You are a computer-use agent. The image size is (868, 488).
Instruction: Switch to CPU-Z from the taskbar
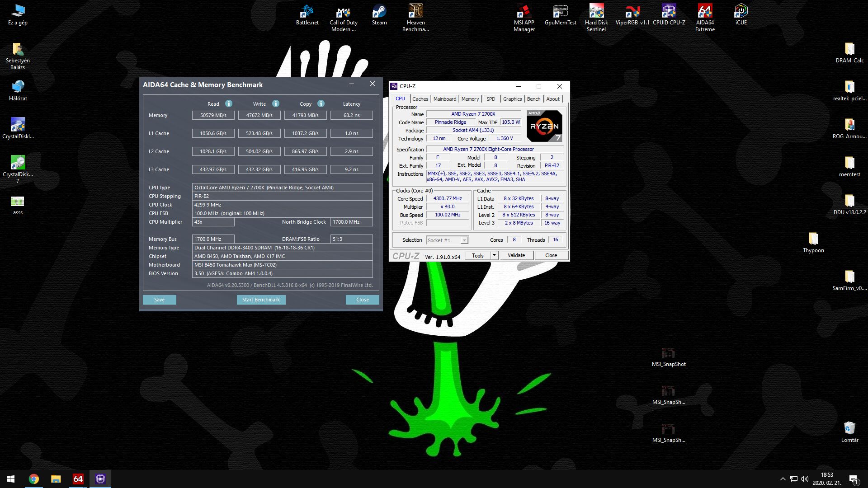(100, 479)
